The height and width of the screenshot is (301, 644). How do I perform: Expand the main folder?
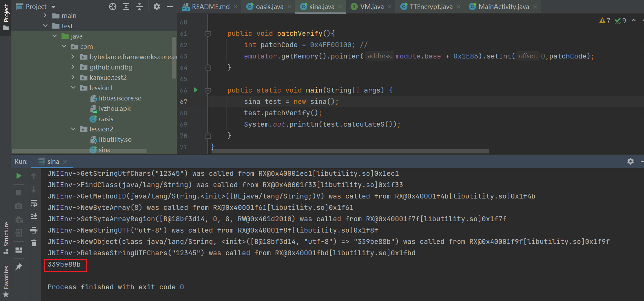tap(45, 15)
